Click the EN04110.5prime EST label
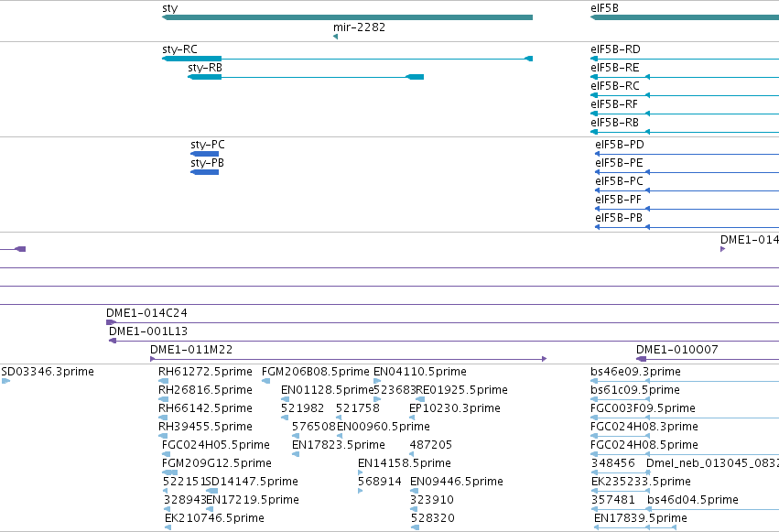This screenshot has height=532, width=779. tap(420, 372)
